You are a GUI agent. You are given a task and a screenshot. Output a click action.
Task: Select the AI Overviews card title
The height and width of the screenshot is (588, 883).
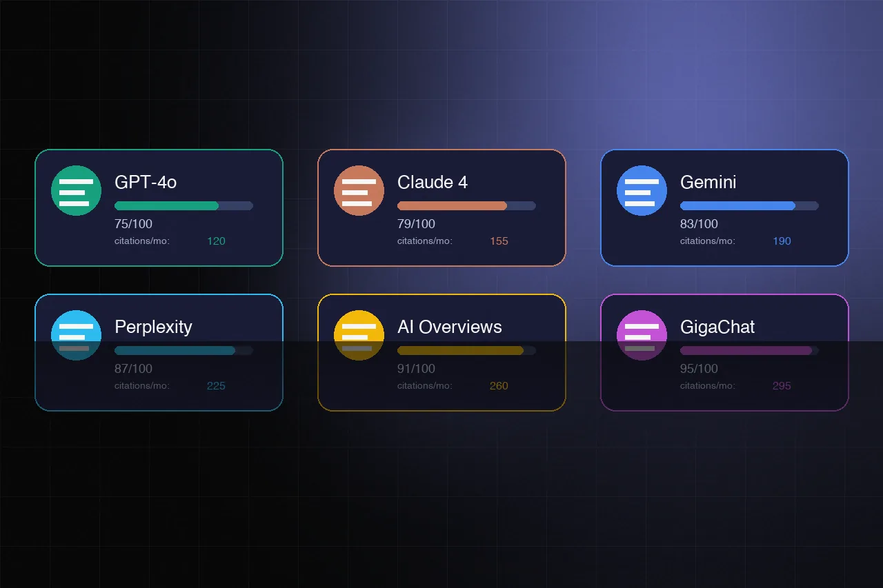[450, 327]
